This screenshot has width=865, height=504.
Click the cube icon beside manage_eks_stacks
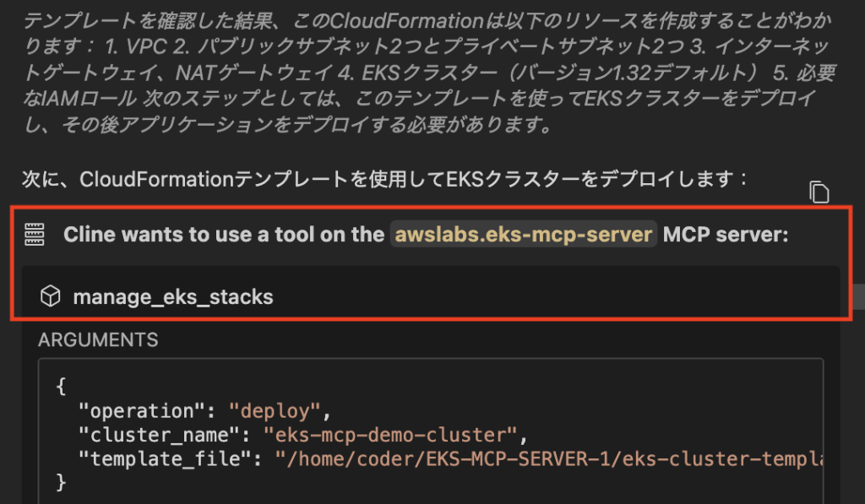[50, 296]
